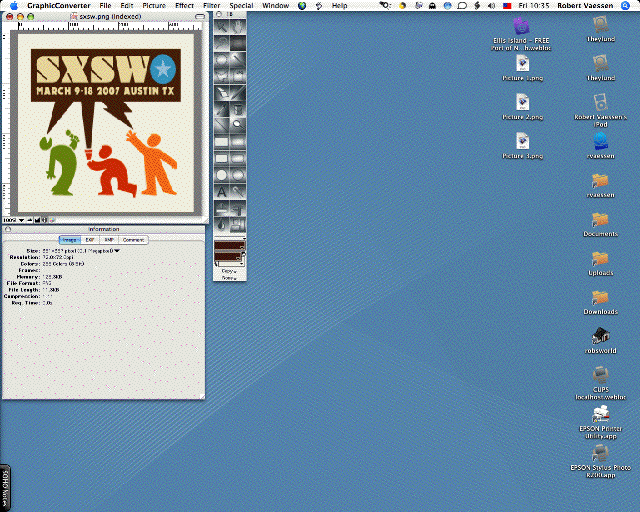Open the Robert Vaessen's iPod icon
Viewport: 640px width, 512px height.
click(599, 102)
